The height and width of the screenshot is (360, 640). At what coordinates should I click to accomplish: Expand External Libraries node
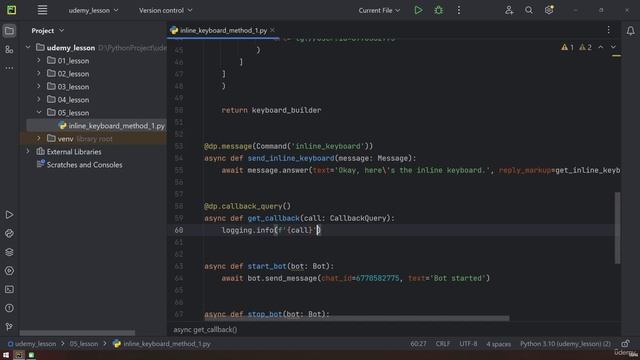28,151
